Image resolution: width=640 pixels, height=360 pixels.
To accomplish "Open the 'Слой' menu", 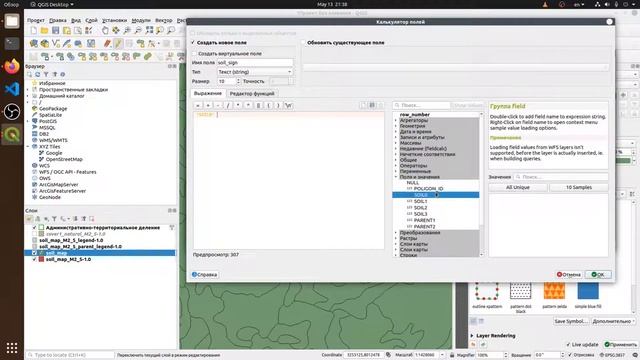I will (x=91, y=20).
